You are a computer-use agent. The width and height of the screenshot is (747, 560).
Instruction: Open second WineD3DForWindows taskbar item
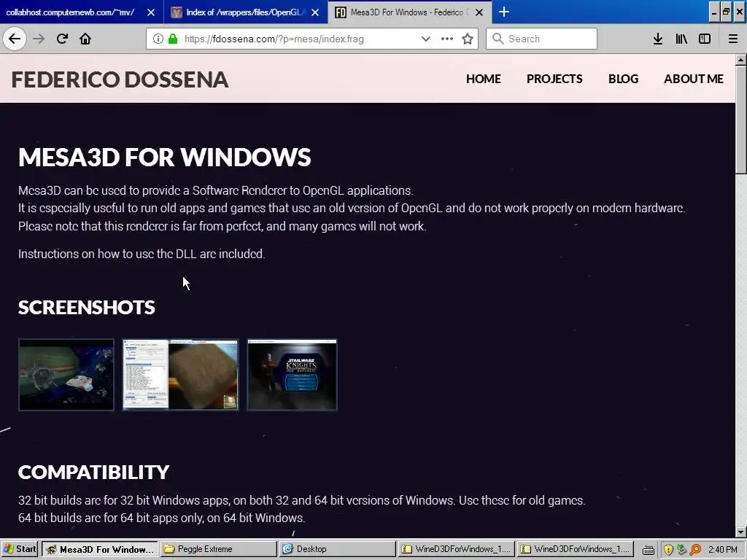[576, 549]
